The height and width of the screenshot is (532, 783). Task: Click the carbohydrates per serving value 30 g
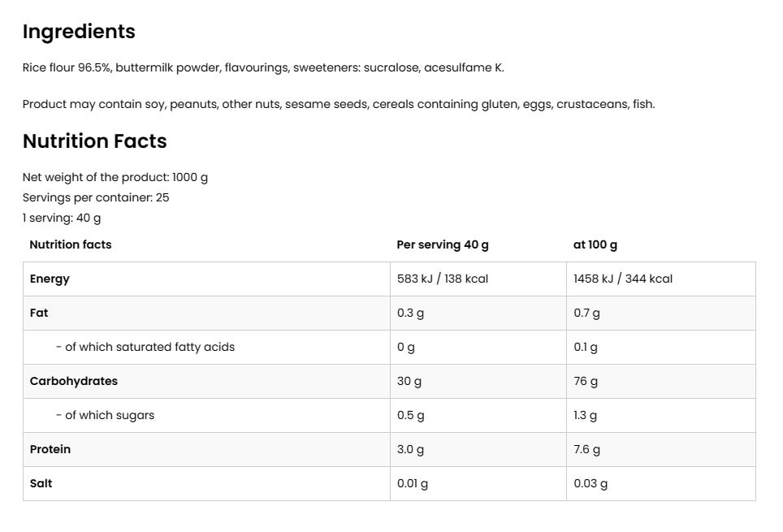409,381
